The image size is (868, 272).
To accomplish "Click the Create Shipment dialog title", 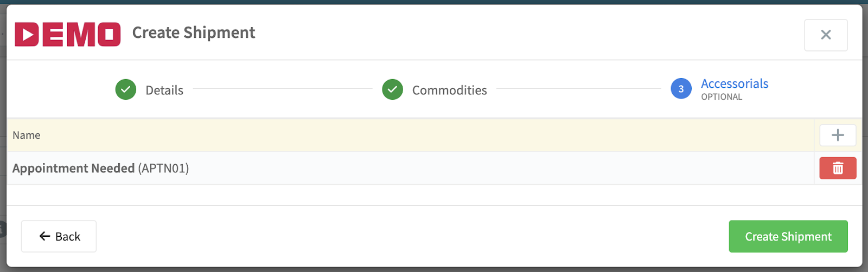I will 194,33.
